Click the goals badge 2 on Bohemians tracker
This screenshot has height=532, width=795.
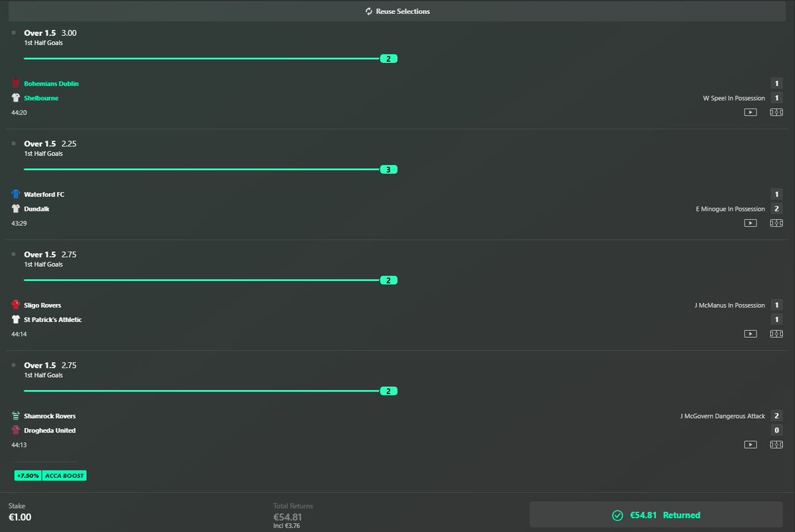click(389, 58)
